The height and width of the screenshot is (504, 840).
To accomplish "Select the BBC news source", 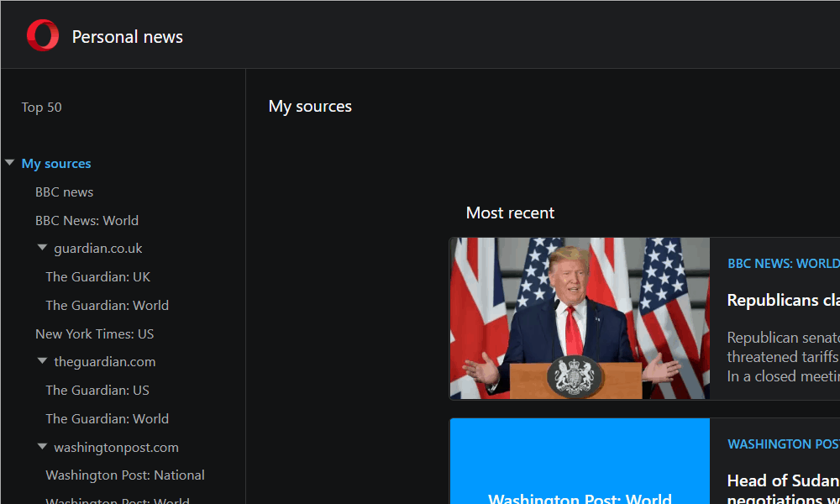I will tap(64, 192).
